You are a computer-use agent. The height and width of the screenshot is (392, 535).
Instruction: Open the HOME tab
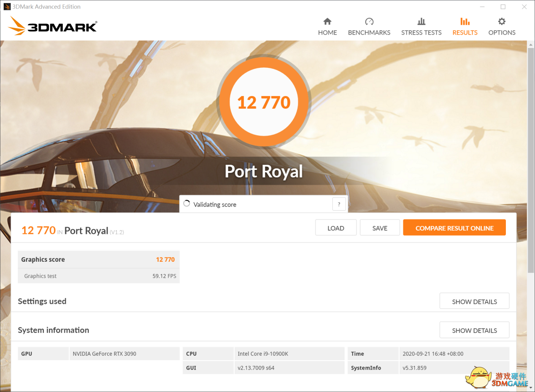(x=327, y=27)
